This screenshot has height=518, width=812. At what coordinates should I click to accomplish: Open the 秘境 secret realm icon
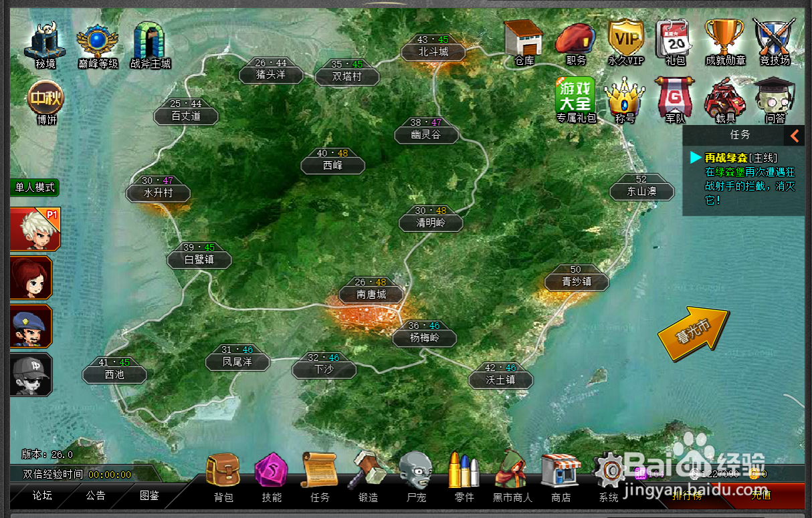click(45, 45)
